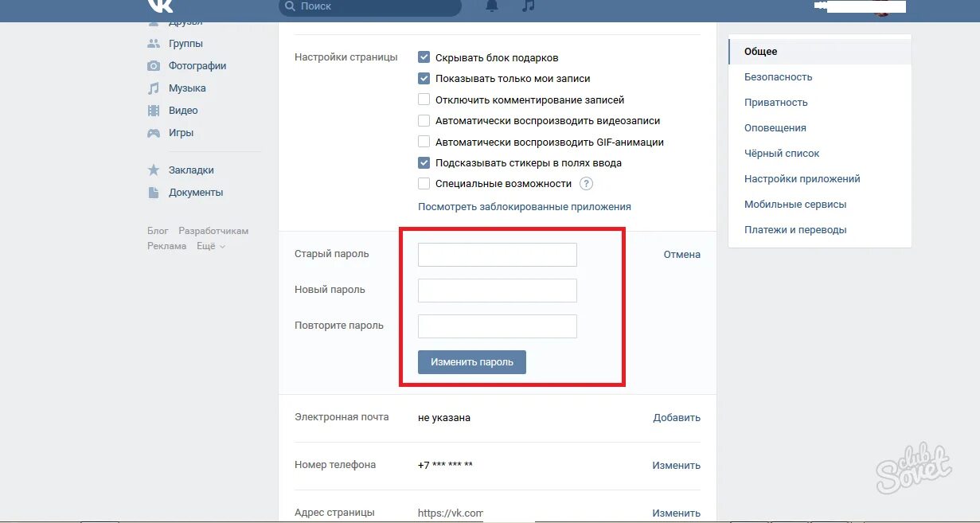The height and width of the screenshot is (523, 980).
Task: Open Документы in left sidebar
Action: 196,193
